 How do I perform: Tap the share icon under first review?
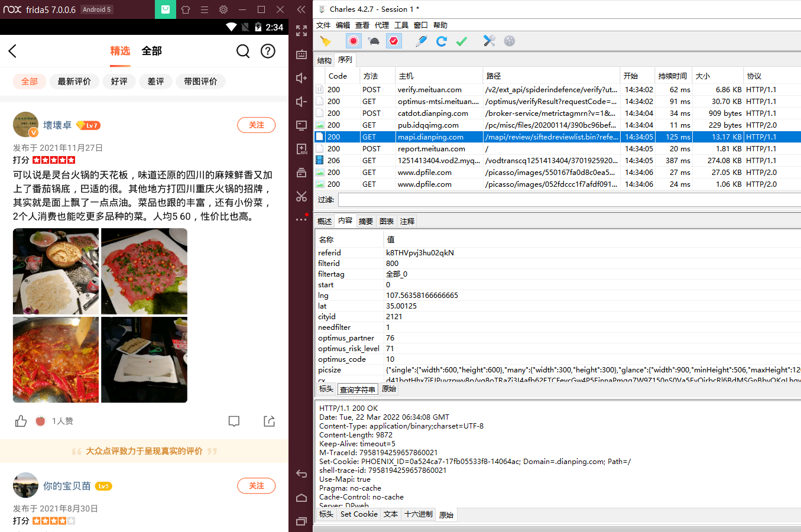tap(269, 421)
